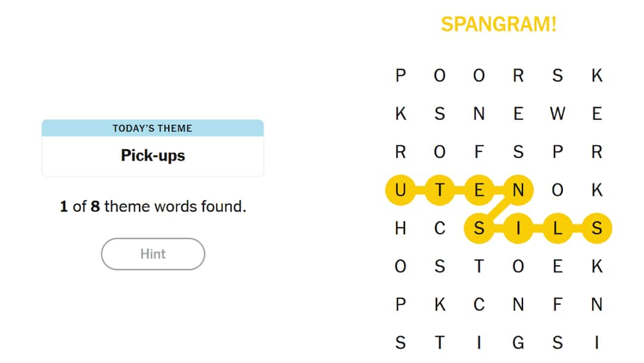The height and width of the screenshot is (363, 644).
Task: Select the highlighted letter U
Action: (401, 190)
